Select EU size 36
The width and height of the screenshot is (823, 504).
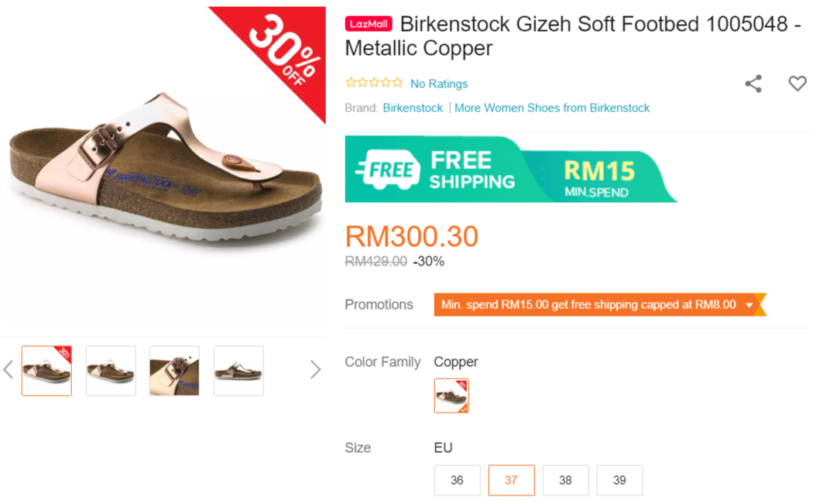click(x=457, y=480)
